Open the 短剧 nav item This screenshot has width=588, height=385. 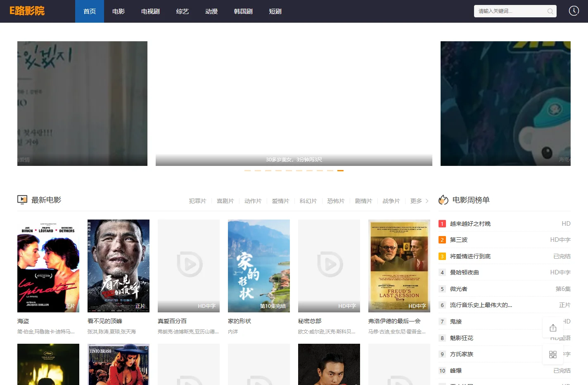point(275,11)
